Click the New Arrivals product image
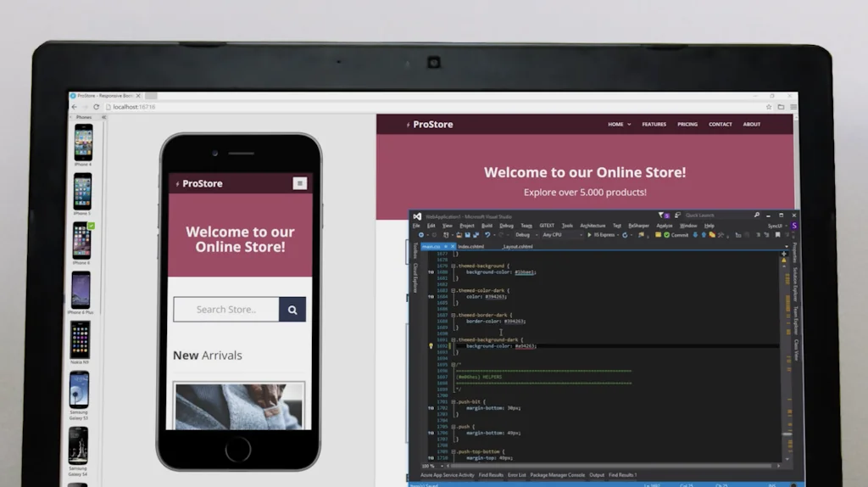 [x=239, y=406]
